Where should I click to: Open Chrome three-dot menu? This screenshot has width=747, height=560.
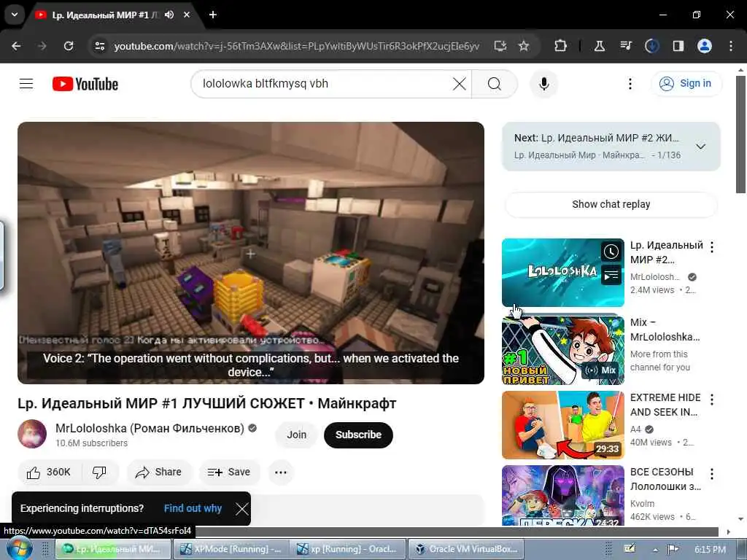(x=731, y=46)
